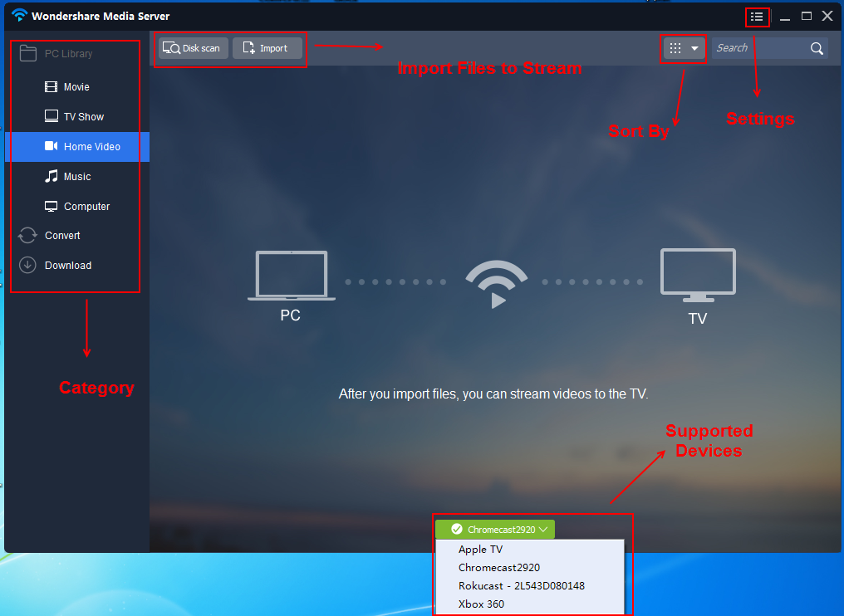This screenshot has width=844, height=616.
Task: Click the Music note icon
Action: pos(52,176)
